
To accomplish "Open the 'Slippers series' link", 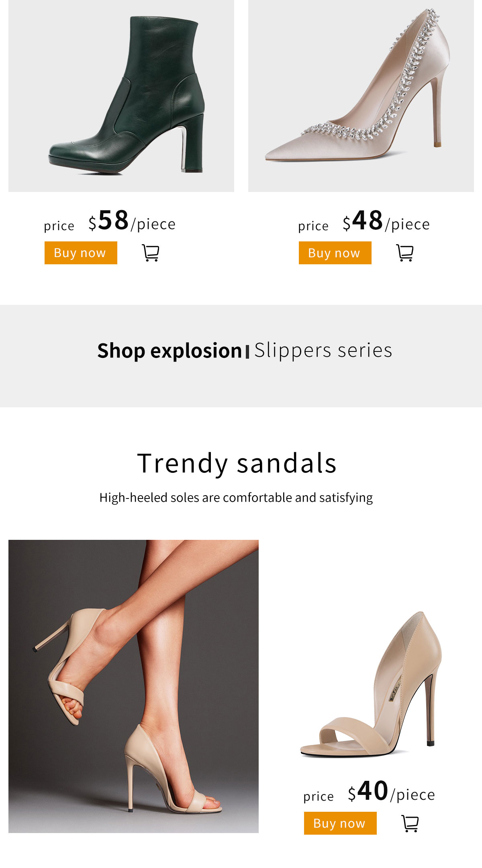I will point(323,351).
